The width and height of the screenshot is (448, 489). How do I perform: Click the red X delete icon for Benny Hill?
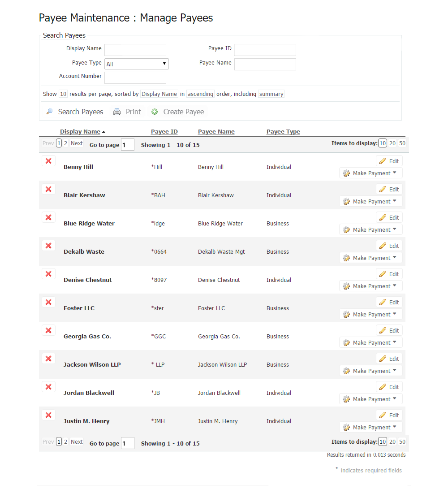click(48, 161)
